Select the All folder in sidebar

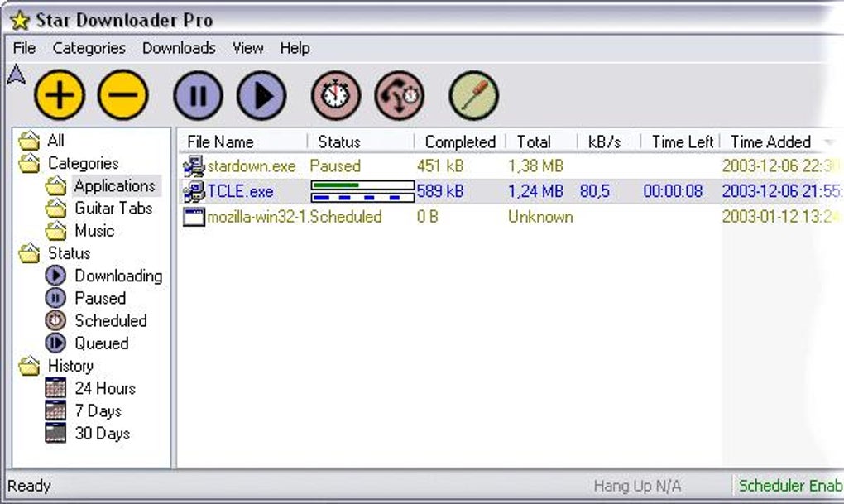(55, 141)
